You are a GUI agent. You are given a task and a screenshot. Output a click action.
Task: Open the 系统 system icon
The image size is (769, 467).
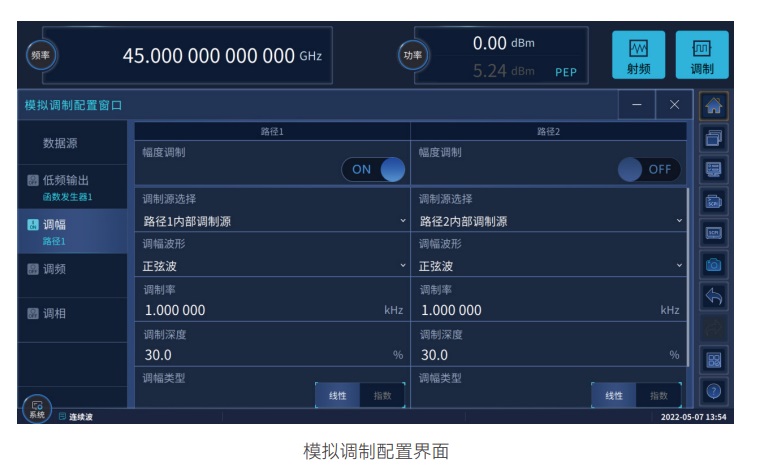pyautogui.click(x=36, y=408)
